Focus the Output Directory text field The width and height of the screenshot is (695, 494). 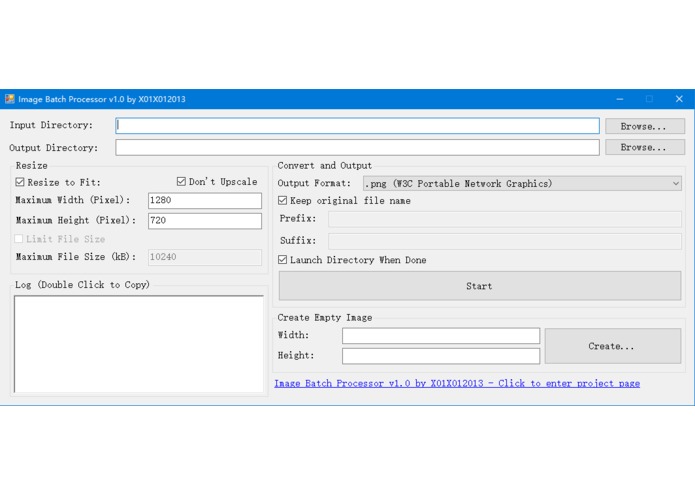coord(357,148)
